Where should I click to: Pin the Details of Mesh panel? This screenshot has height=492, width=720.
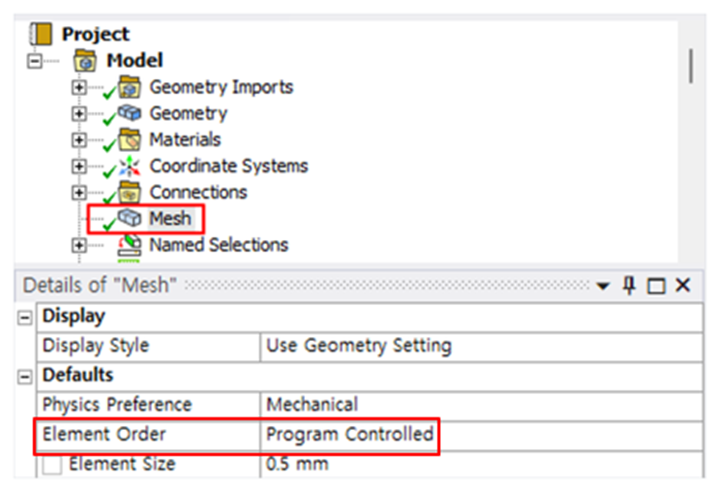click(x=629, y=285)
